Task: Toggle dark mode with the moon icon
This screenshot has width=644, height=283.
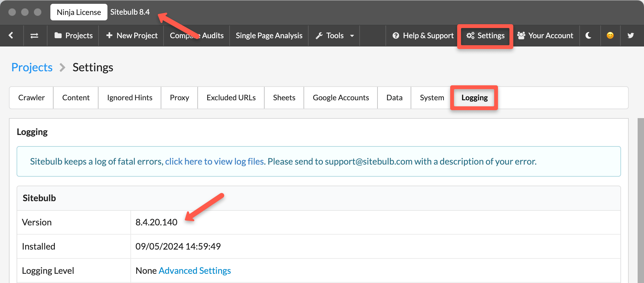Action: 589,35
